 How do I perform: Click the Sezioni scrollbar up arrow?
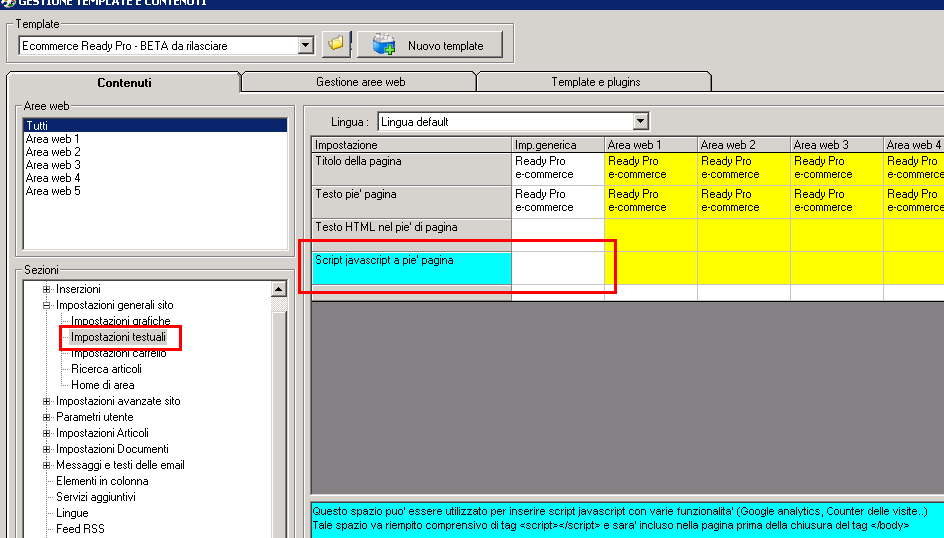point(278,289)
